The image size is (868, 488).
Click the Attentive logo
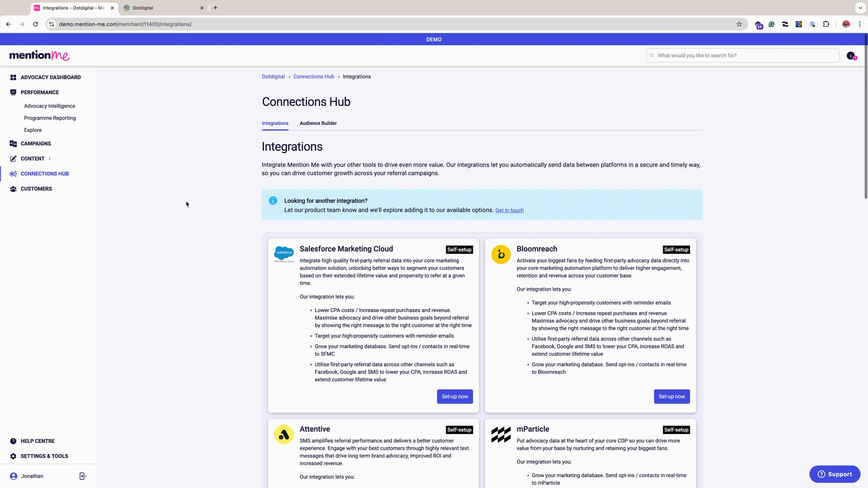click(284, 434)
